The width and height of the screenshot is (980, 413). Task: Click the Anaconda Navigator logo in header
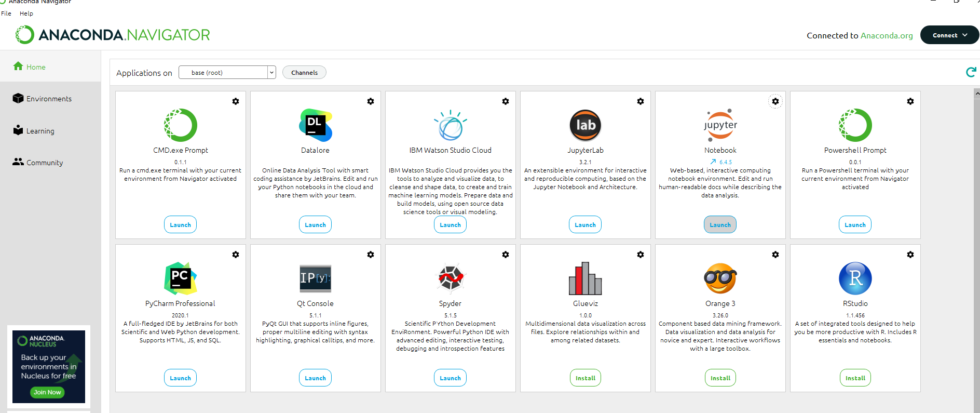pyautogui.click(x=113, y=35)
